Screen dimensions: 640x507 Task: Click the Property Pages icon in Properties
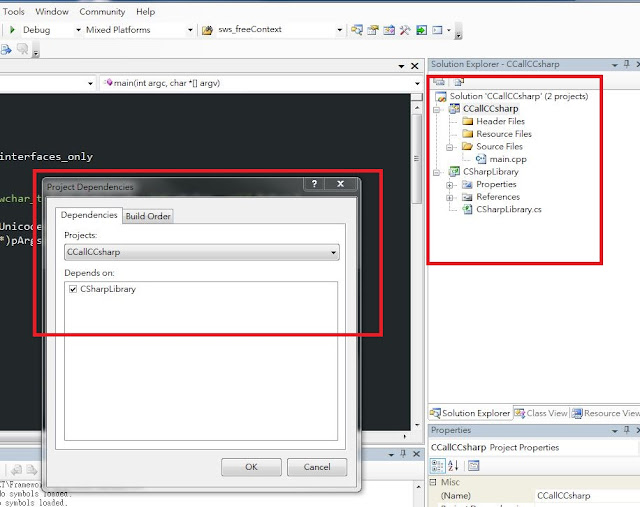pyautogui.click(x=473, y=465)
